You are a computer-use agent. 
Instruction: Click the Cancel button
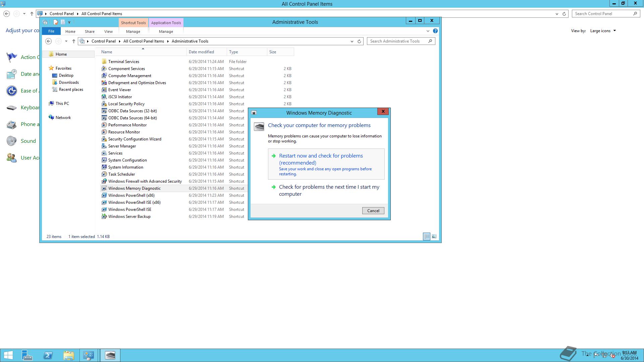[373, 211]
